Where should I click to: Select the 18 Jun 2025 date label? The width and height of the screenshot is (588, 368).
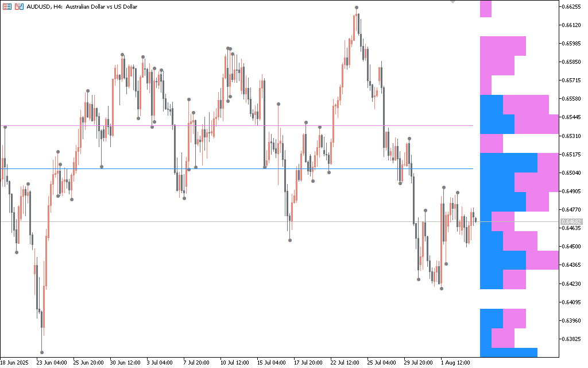14,363
